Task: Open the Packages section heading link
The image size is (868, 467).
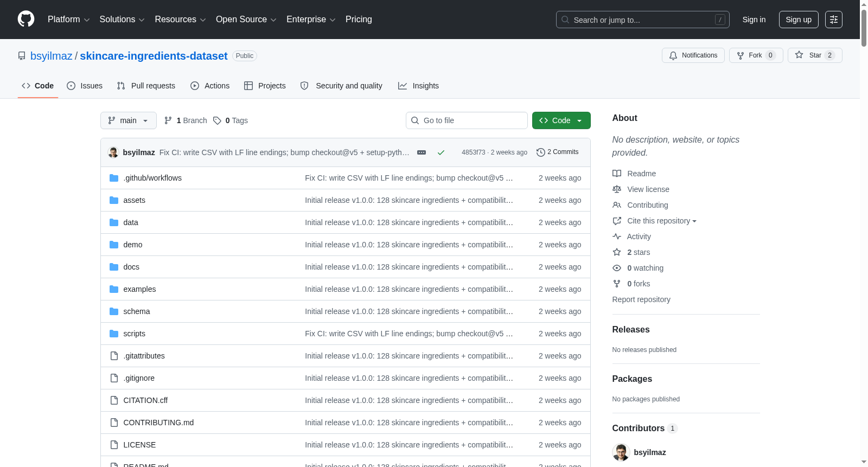Action: coord(632,379)
